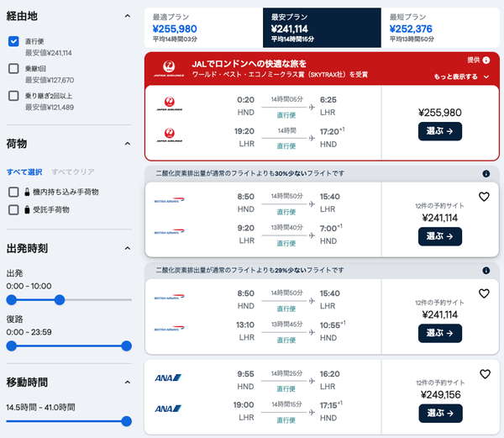Switch to the 最短プラン ¥252,376 tab
Screen dimensions: 504x438
[440, 28]
